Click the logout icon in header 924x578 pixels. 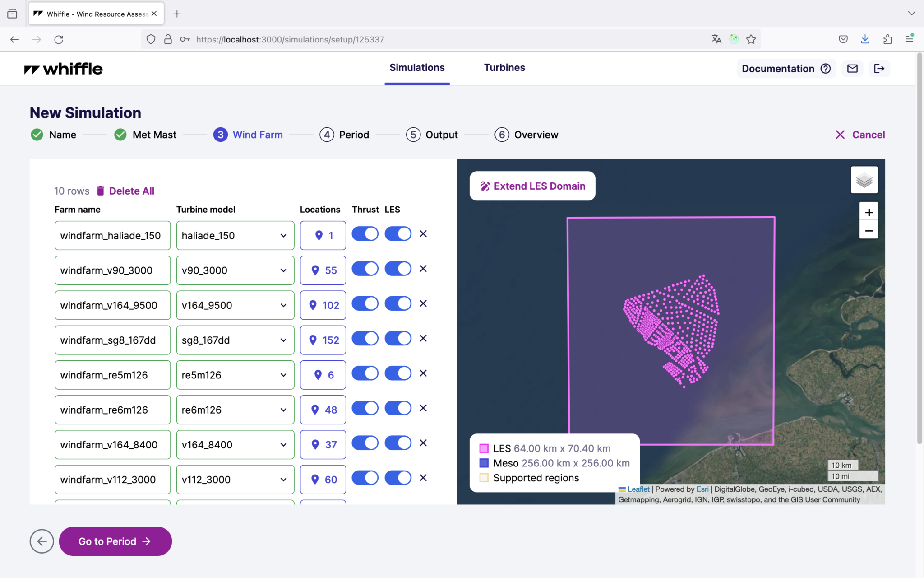tap(879, 69)
